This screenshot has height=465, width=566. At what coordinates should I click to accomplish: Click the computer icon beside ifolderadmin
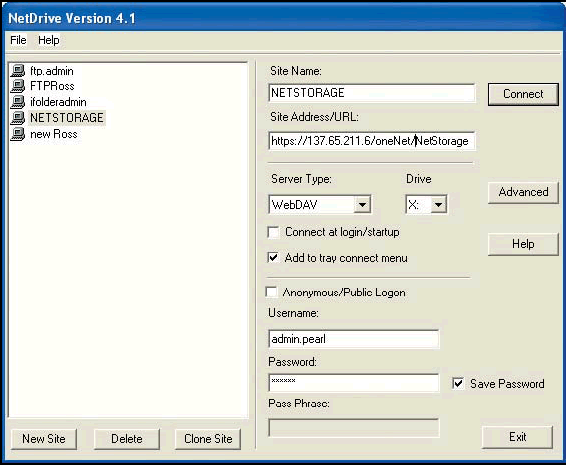18,102
